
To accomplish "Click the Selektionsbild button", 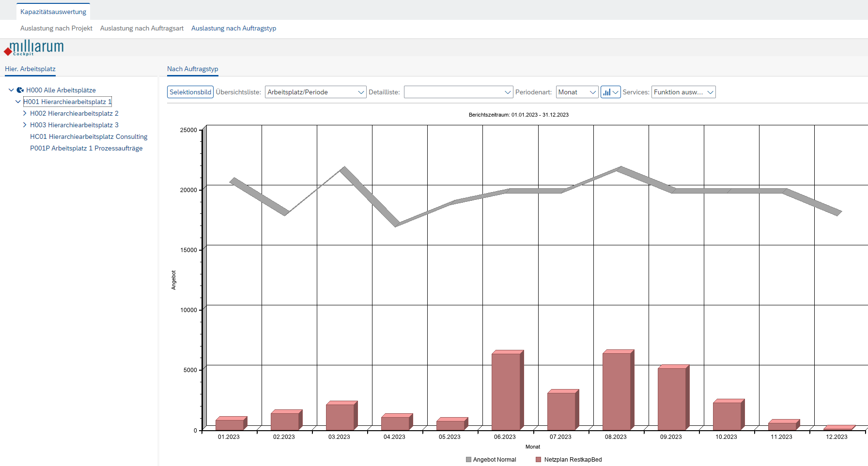I will tap(190, 92).
